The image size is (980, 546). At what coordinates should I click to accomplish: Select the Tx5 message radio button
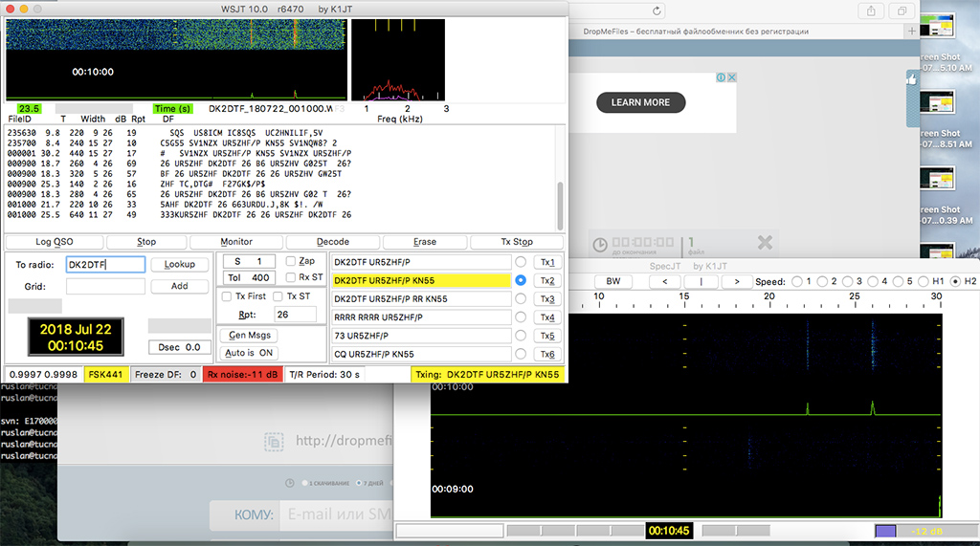521,336
